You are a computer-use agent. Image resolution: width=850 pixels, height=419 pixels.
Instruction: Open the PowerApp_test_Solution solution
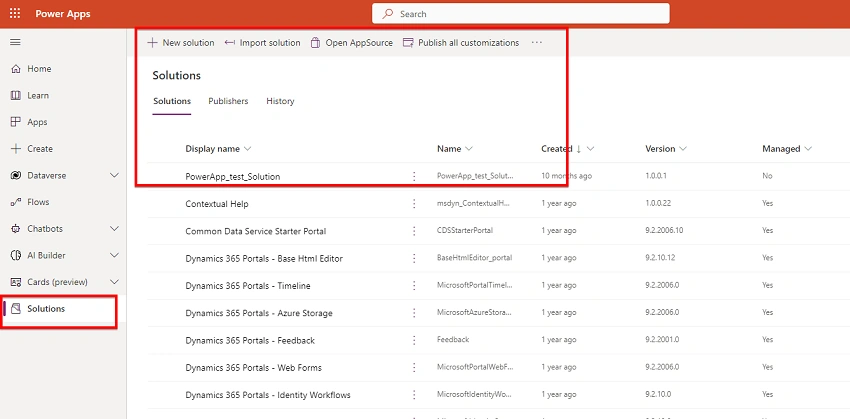[233, 177]
